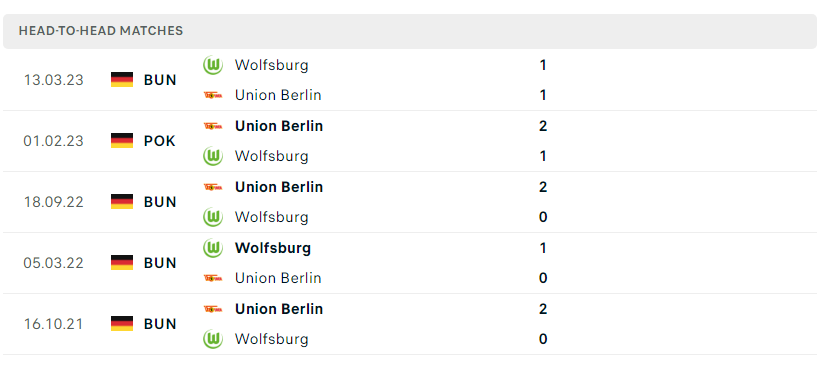Open Union Berlin name in 05.03.22 match
Viewport: 824px width, 375px height.
[x=278, y=278]
